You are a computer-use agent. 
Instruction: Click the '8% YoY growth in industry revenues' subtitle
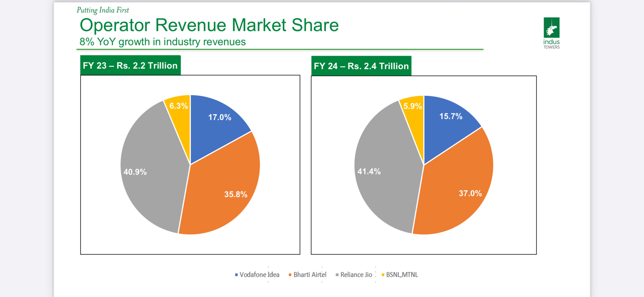tap(163, 42)
